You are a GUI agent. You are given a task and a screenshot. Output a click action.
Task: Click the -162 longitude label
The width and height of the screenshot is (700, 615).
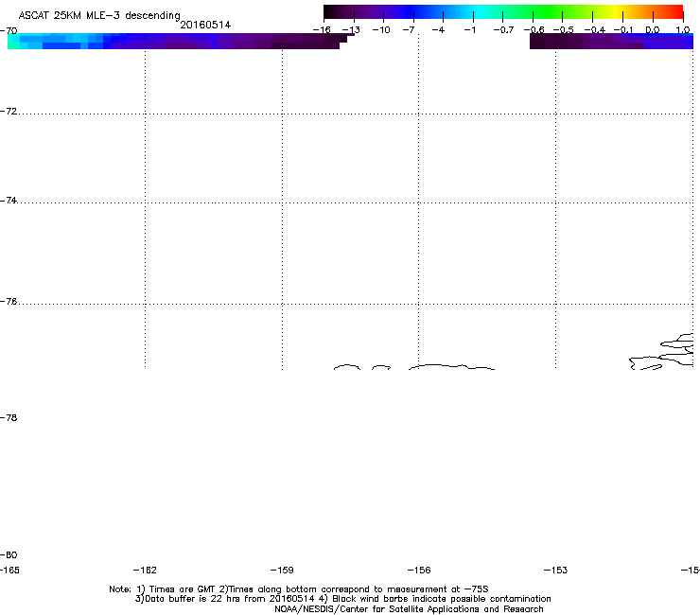145,570
